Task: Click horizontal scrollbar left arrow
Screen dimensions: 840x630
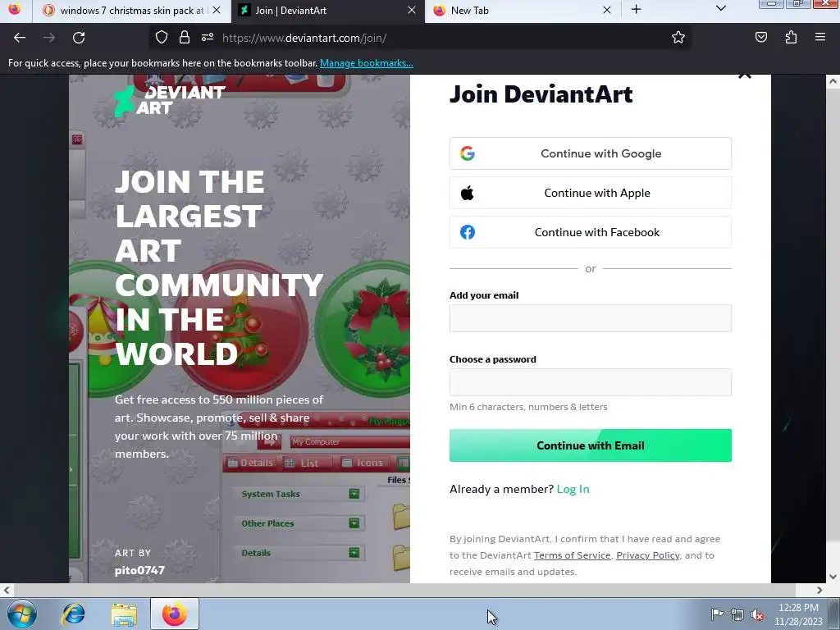Action: [x=6, y=591]
